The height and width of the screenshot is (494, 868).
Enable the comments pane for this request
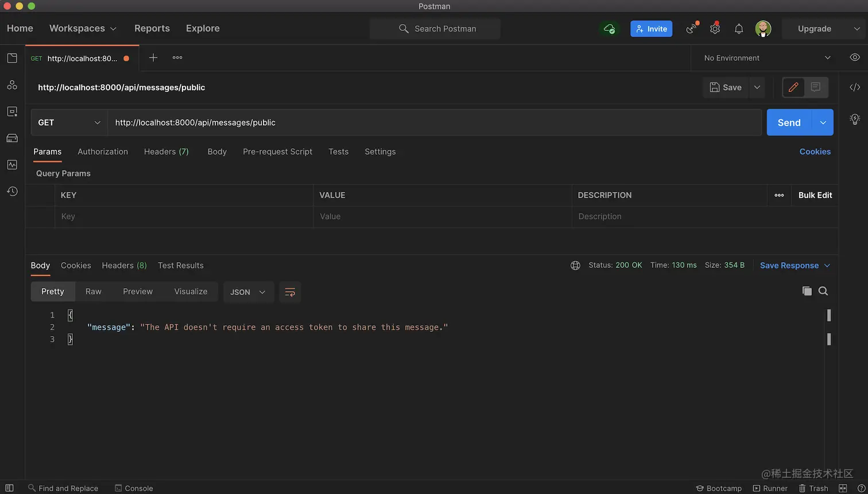(815, 87)
